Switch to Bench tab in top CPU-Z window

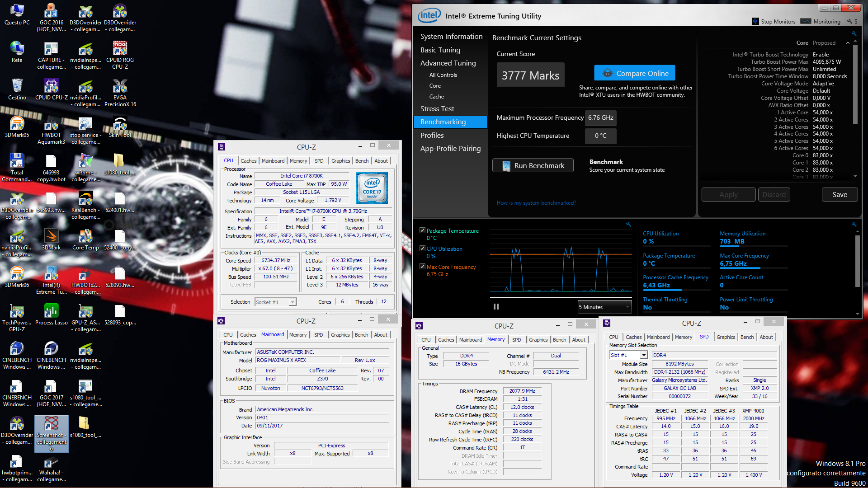pos(362,161)
